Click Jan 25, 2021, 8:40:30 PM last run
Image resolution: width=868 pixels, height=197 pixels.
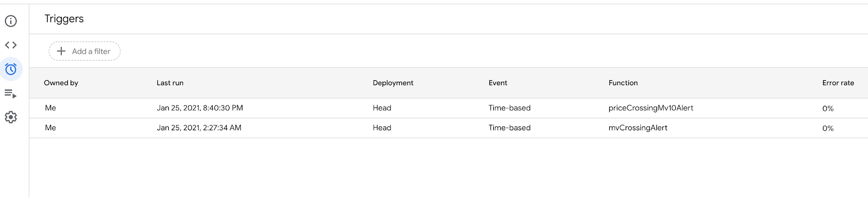[200, 108]
